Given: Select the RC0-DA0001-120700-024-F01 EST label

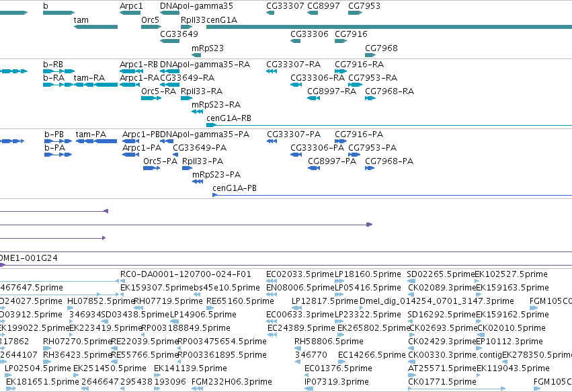Looking at the screenshot, I should point(186,274).
